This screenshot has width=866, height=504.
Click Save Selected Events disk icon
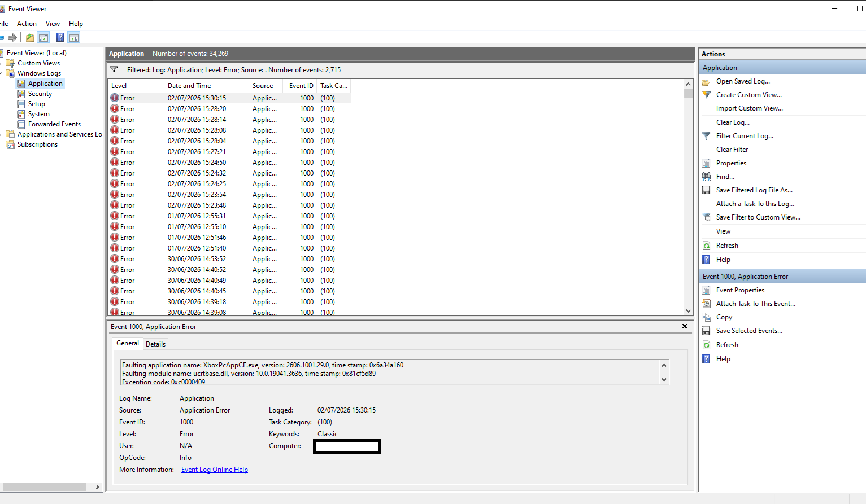click(x=706, y=331)
